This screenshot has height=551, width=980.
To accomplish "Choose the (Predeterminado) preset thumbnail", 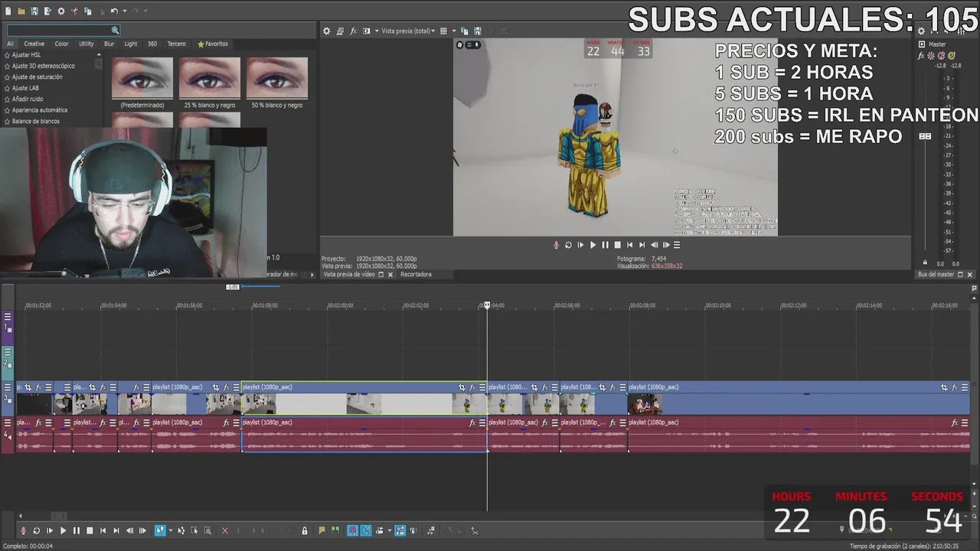I will coord(142,78).
